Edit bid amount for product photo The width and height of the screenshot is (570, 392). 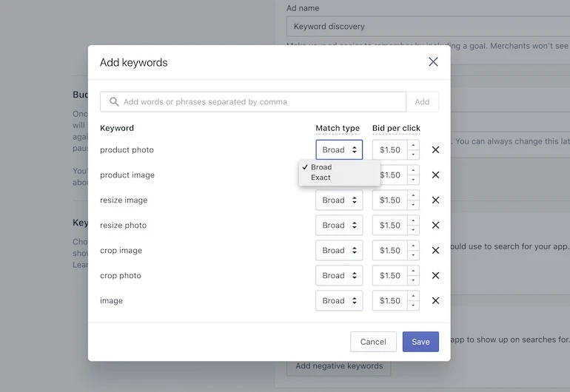point(389,149)
